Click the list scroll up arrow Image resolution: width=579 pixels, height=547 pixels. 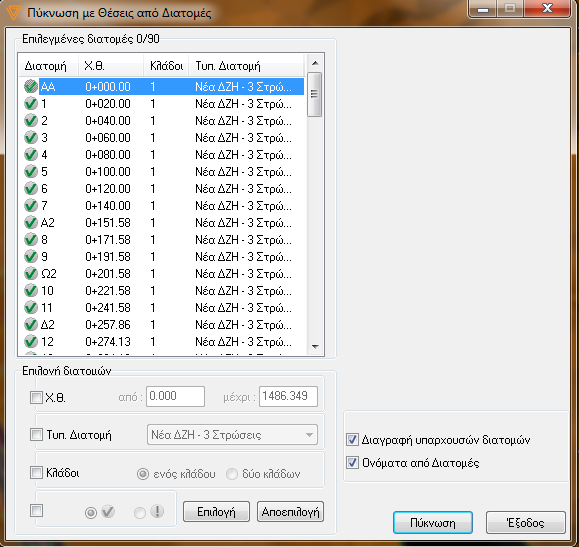(x=315, y=63)
